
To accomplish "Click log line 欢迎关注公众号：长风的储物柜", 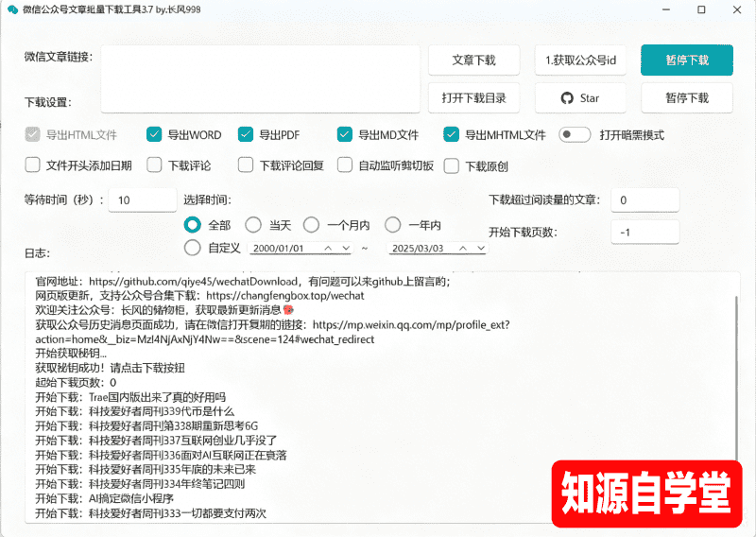I will pyautogui.click(x=164, y=310).
